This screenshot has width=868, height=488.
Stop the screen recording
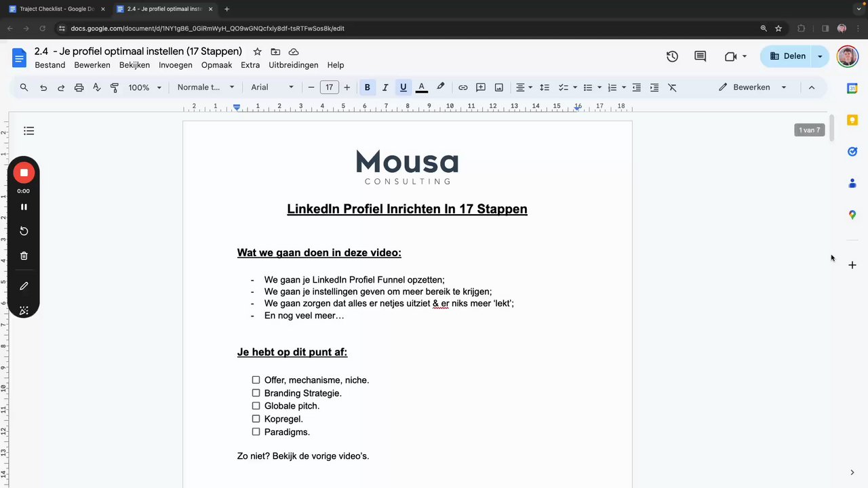point(24,173)
